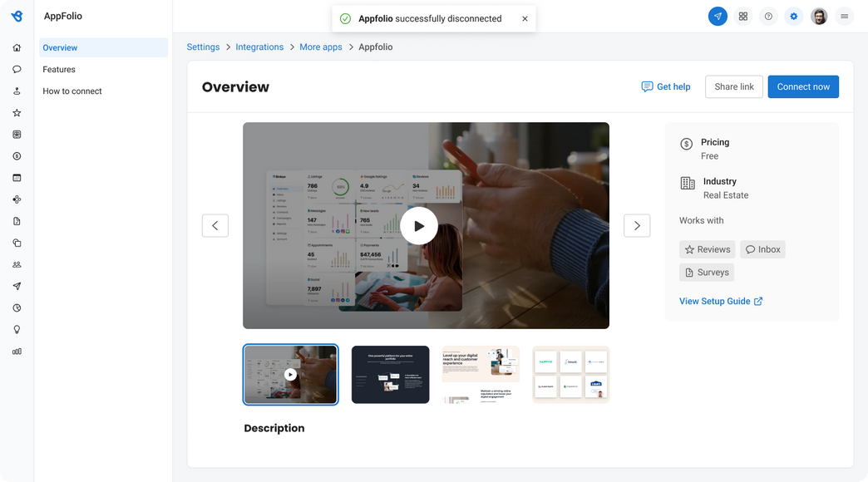The width and height of the screenshot is (868, 482).
Task: Click the anchor-like sidebar icon below chat
Action: click(x=17, y=91)
